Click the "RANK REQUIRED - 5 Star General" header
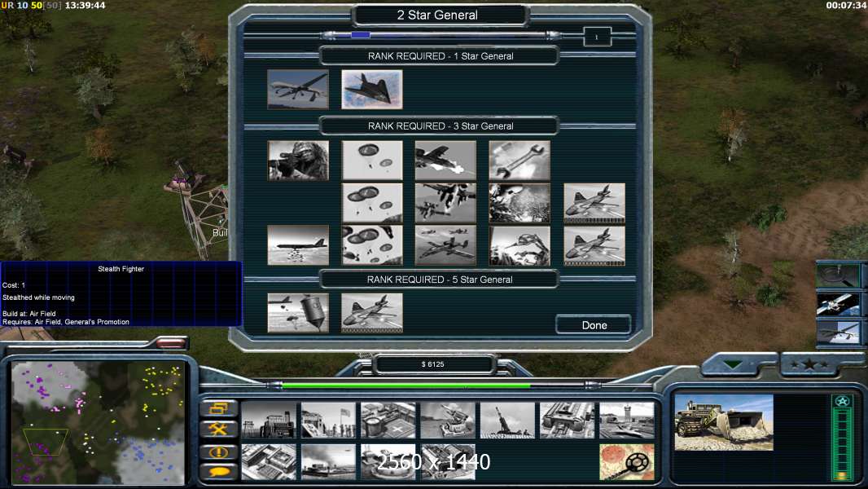 [x=440, y=279]
